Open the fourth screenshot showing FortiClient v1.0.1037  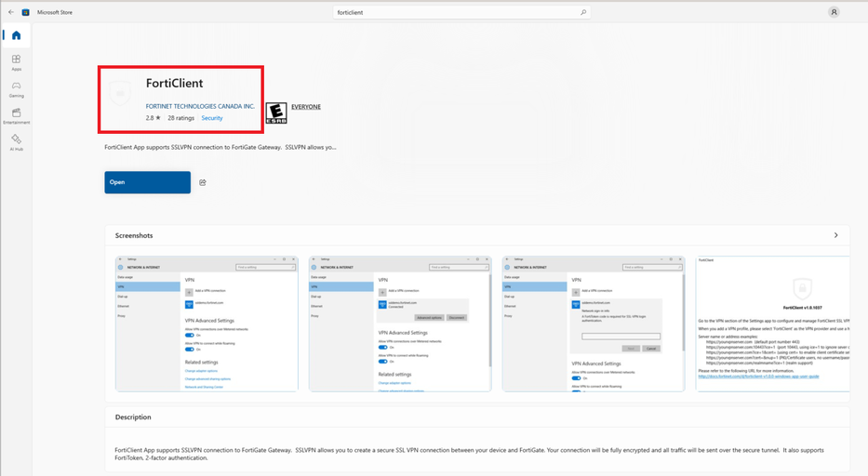(x=772, y=324)
